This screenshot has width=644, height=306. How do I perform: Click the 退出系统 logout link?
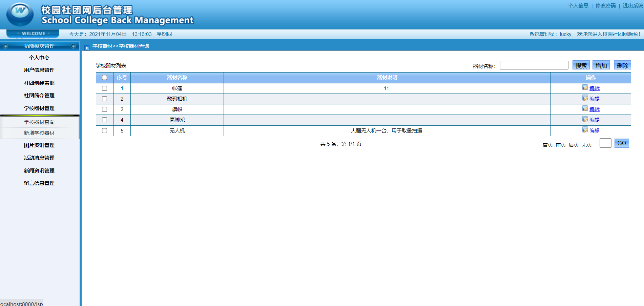pos(633,6)
